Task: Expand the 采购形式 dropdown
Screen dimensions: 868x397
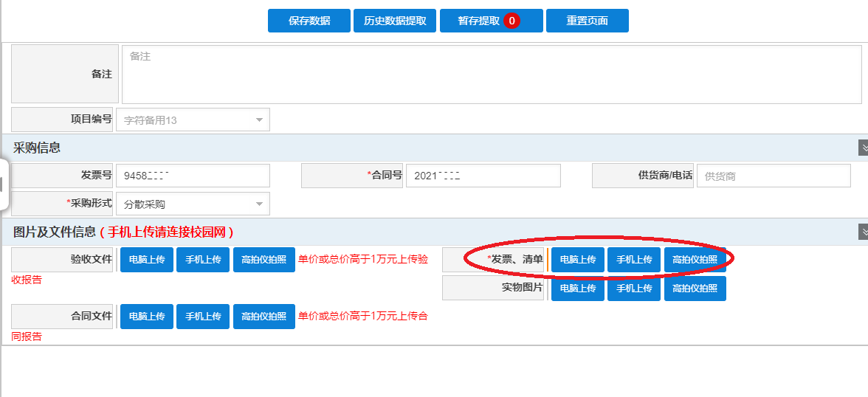Action: (x=193, y=204)
